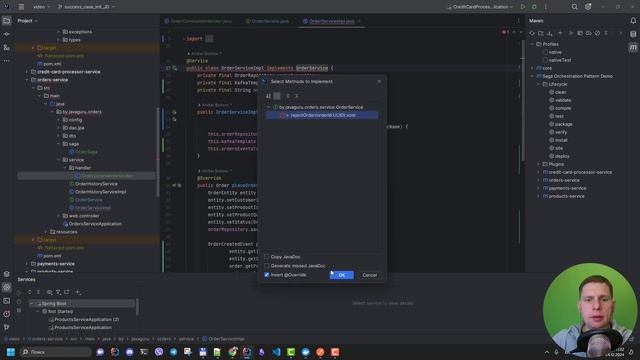This screenshot has height=360, width=640.
Task: Open IDE settings gear icon
Action: click(x=588, y=7)
